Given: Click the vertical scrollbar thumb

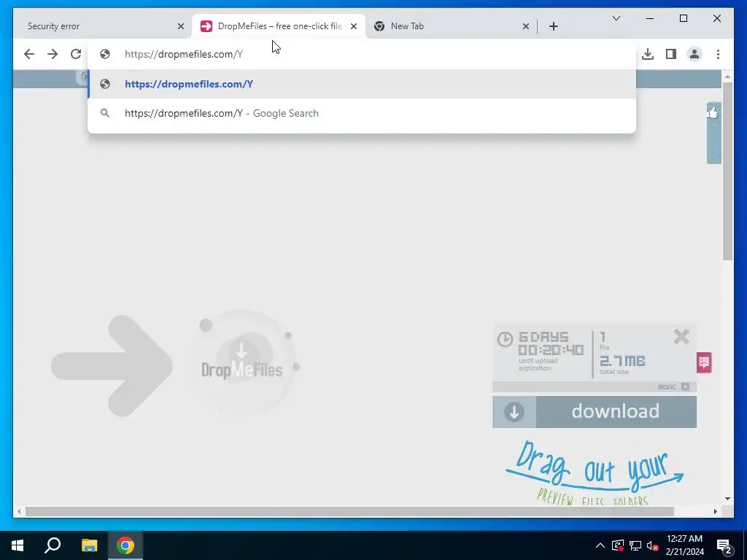Looking at the screenshot, I should pos(727,171).
